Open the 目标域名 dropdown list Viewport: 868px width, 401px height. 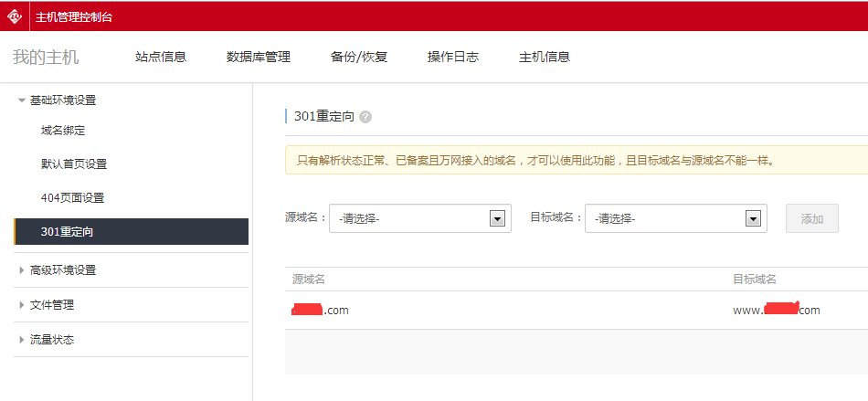point(675,218)
